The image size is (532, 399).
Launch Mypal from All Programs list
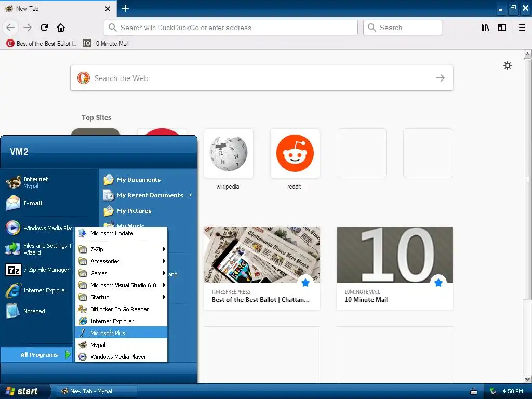(122, 345)
